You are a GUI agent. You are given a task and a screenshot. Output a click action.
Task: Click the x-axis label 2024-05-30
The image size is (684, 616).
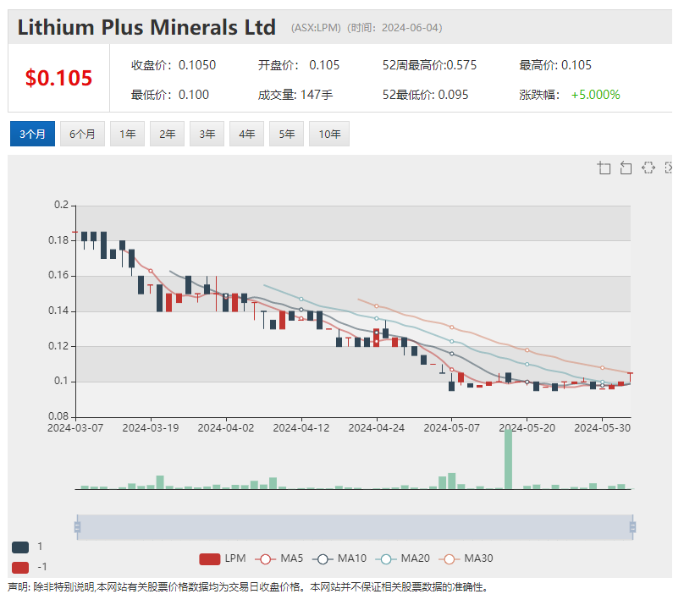(x=603, y=428)
